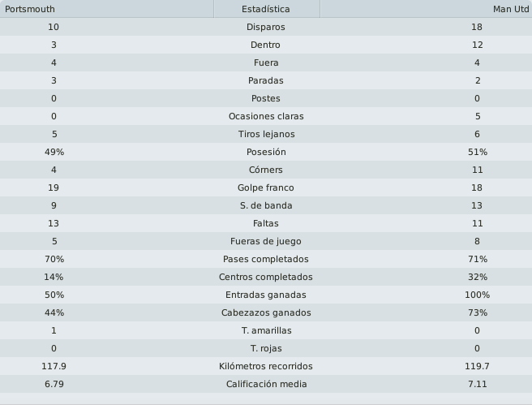Select the Postes statistic row
The height and width of the screenshot is (405, 532).
click(x=266, y=98)
